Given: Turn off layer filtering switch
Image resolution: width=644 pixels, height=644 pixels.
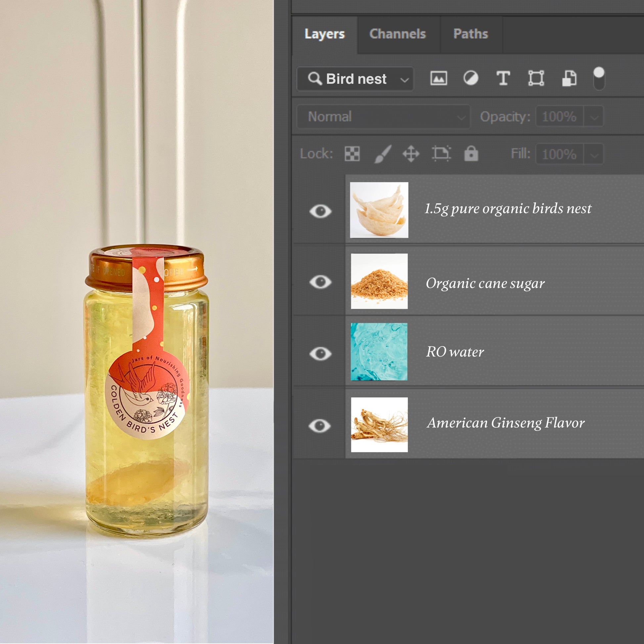Looking at the screenshot, I should point(599,78).
